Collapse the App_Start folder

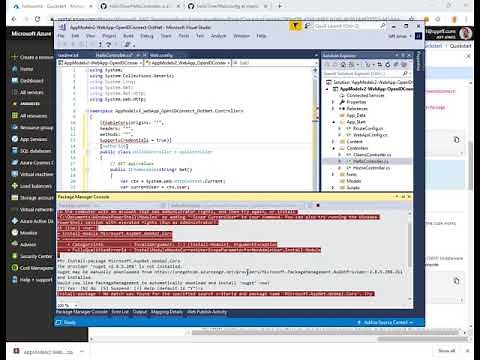click(333, 122)
